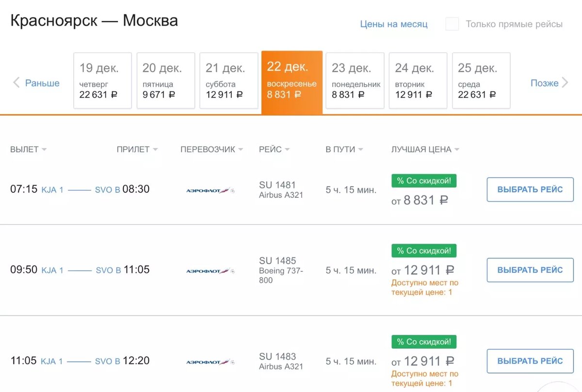Click the green discount badge on flight SU 1481

pyautogui.click(x=423, y=180)
